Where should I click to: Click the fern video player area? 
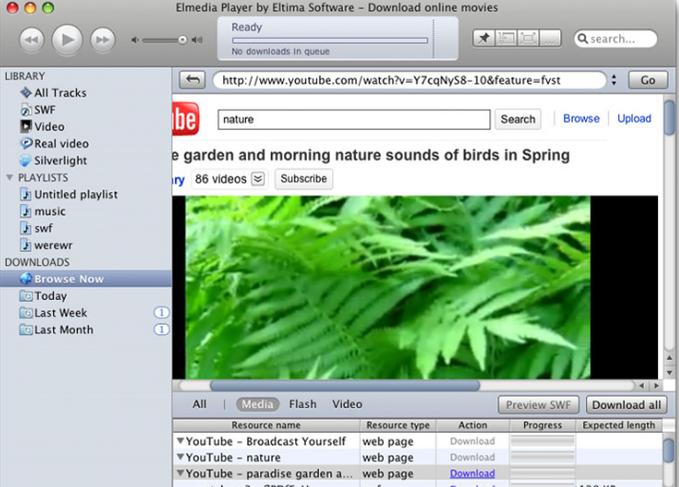pos(388,287)
